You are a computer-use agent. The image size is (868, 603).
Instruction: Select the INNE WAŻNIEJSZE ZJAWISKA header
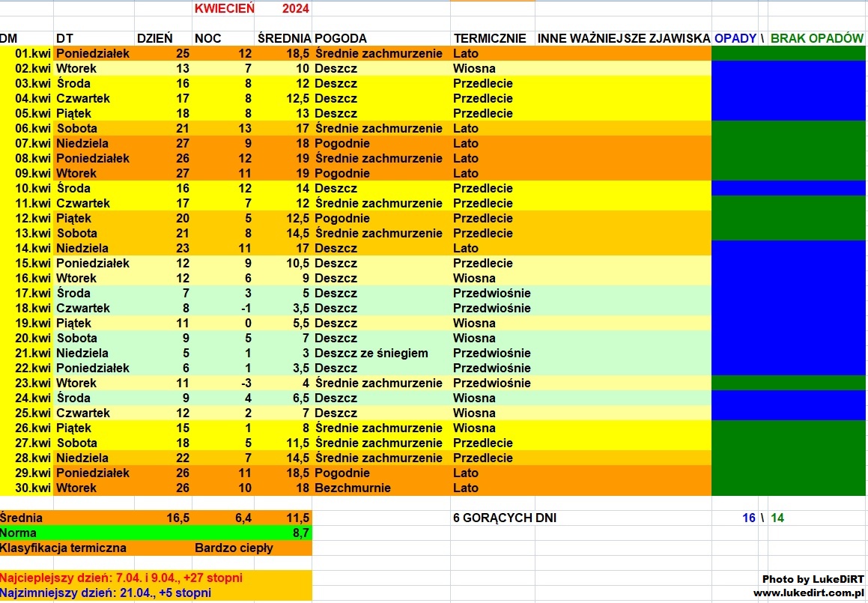coord(624,38)
